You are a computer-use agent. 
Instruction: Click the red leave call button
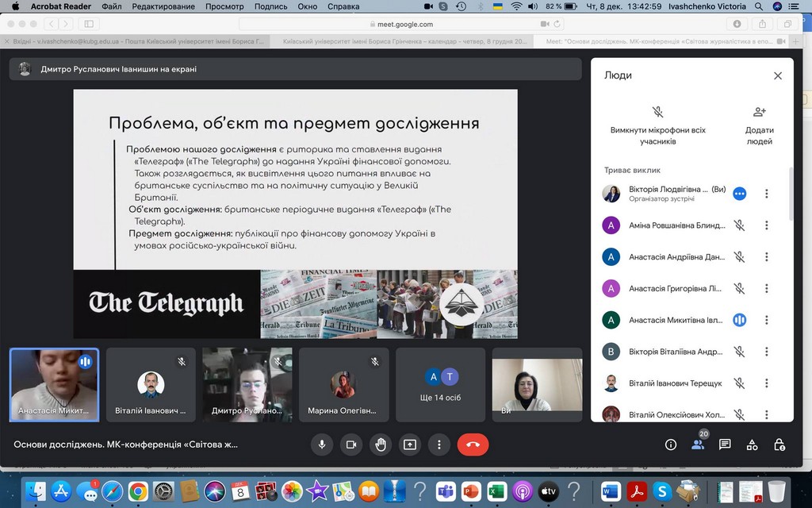(473, 444)
